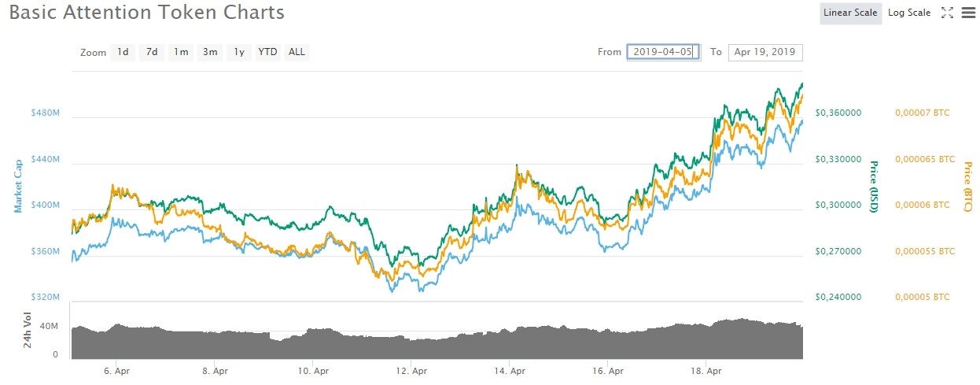This screenshot has width=980, height=385.
Task: Toggle fullscreen chart view icon
Action: pos(947,13)
